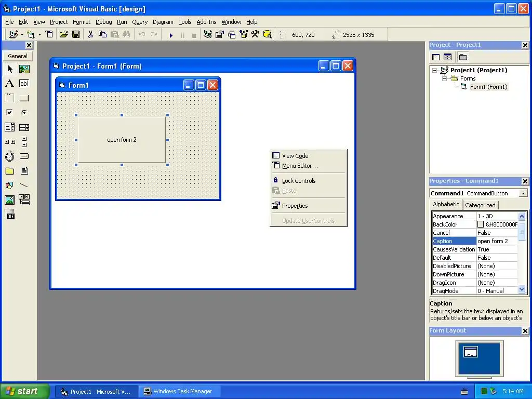Image resolution: width=532 pixels, height=399 pixels.
Task: Click the Caption value 'open form 2'
Action: coord(497,241)
